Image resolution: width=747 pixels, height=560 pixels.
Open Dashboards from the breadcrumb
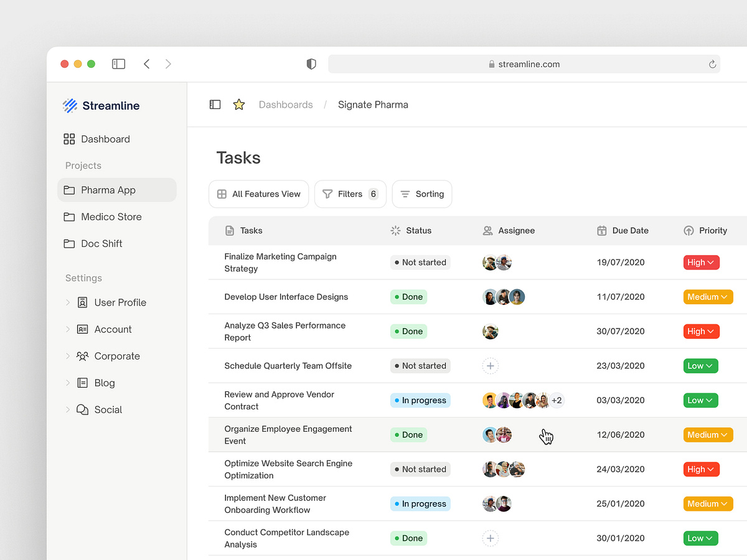click(286, 105)
